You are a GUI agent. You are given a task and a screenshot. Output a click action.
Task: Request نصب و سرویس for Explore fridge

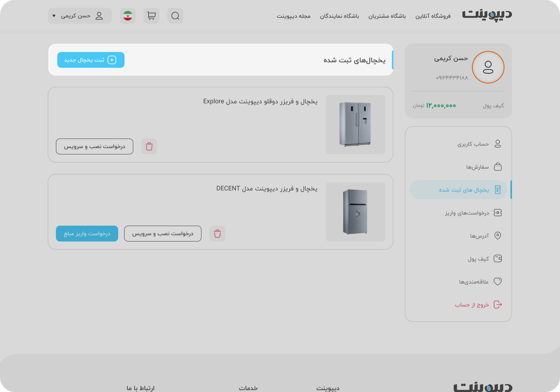tap(95, 146)
